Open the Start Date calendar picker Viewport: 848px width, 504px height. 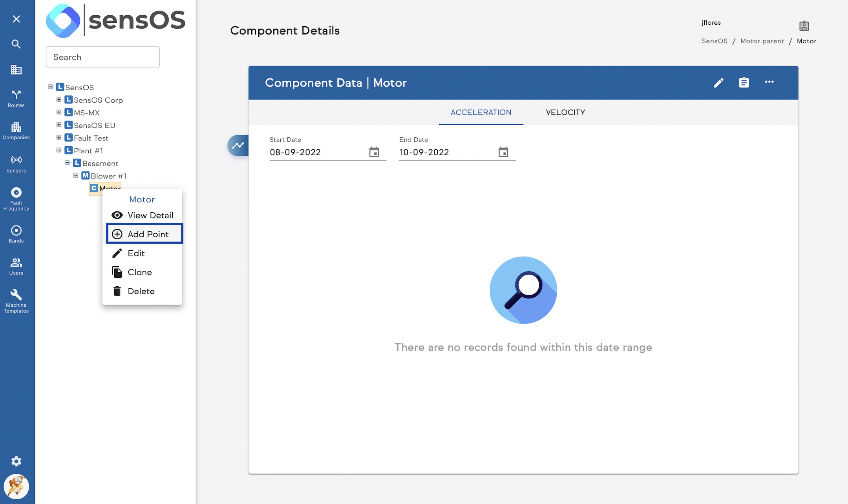(x=374, y=152)
